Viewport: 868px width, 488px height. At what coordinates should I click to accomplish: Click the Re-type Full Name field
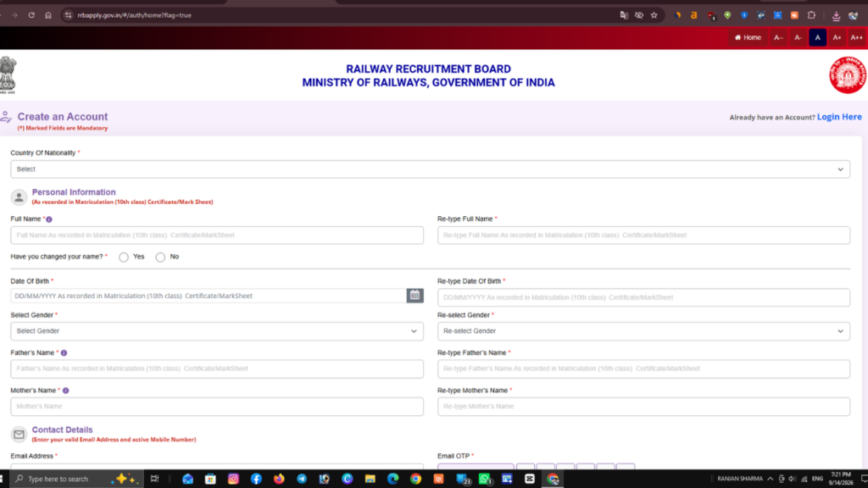644,236
